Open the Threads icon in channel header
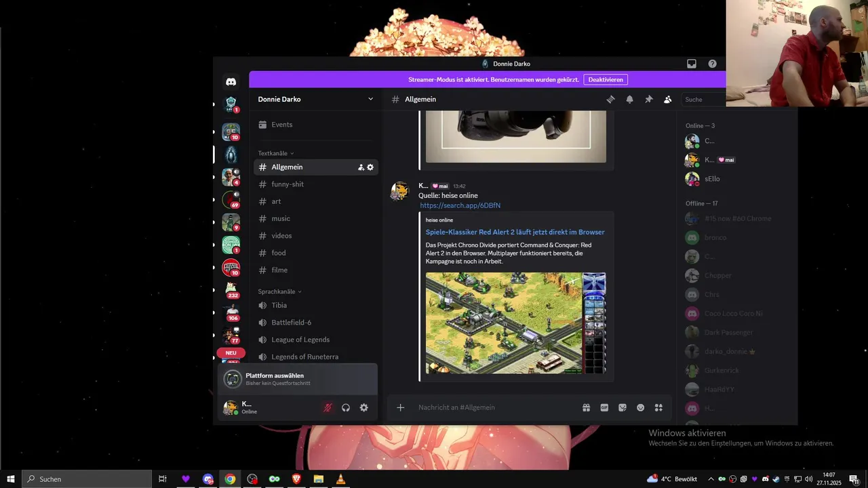This screenshot has width=868, height=488. click(x=610, y=100)
